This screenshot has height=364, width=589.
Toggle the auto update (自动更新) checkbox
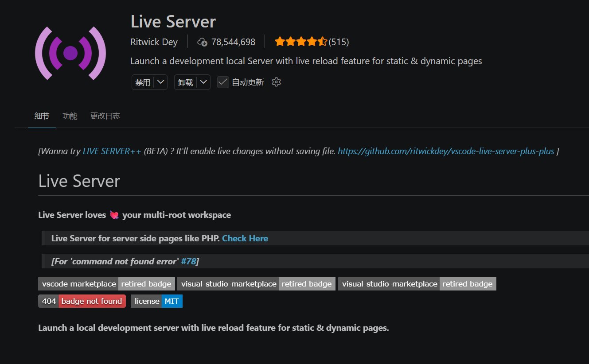pos(223,82)
